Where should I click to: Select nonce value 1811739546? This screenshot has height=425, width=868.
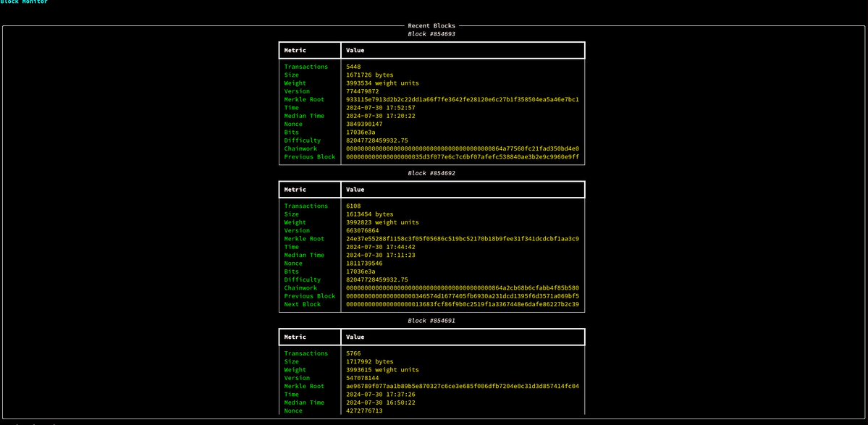[x=364, y=264]
